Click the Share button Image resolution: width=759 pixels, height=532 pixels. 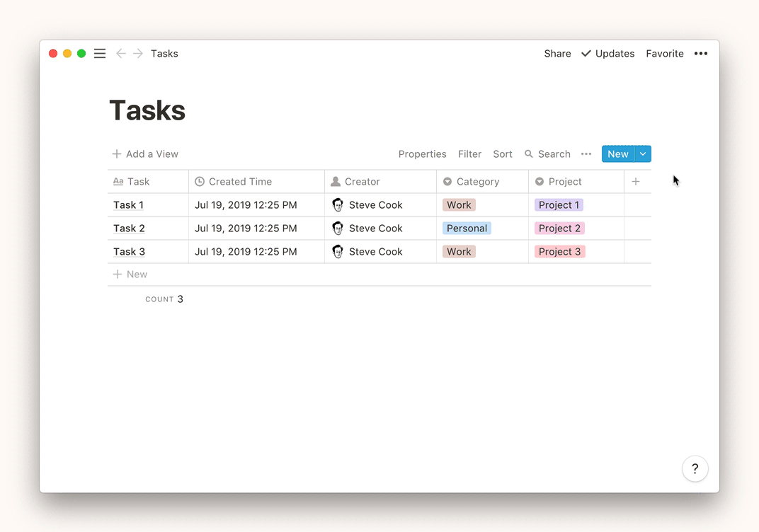tap(557, 54)
